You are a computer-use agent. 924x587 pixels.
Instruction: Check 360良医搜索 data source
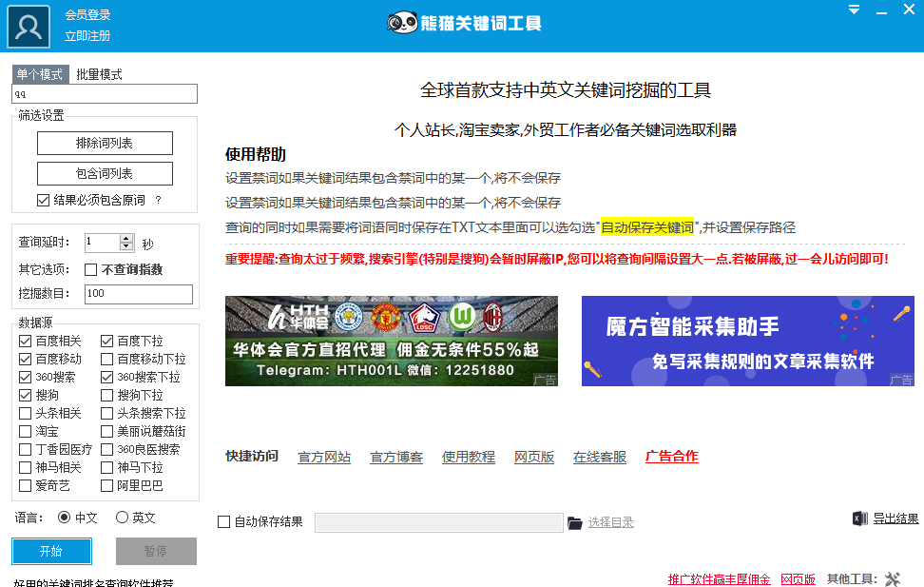click(x=106, y=450)
